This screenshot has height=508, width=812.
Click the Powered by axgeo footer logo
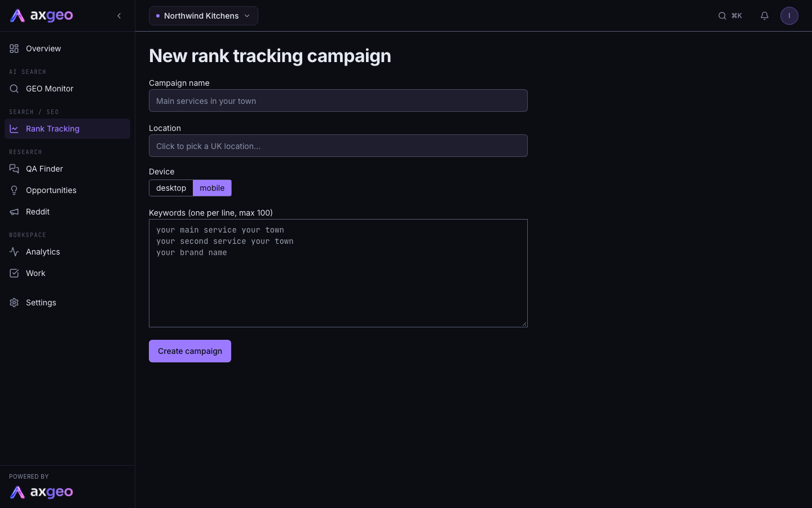[x=42, y=492]
